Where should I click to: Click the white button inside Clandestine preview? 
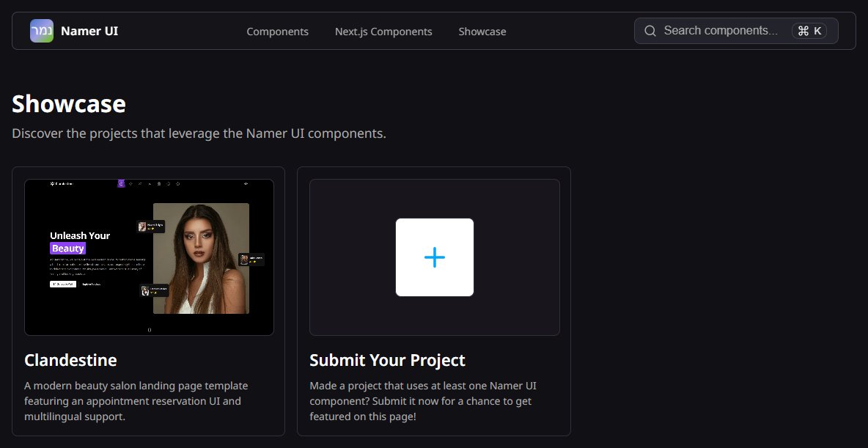[x=63, y=284]
